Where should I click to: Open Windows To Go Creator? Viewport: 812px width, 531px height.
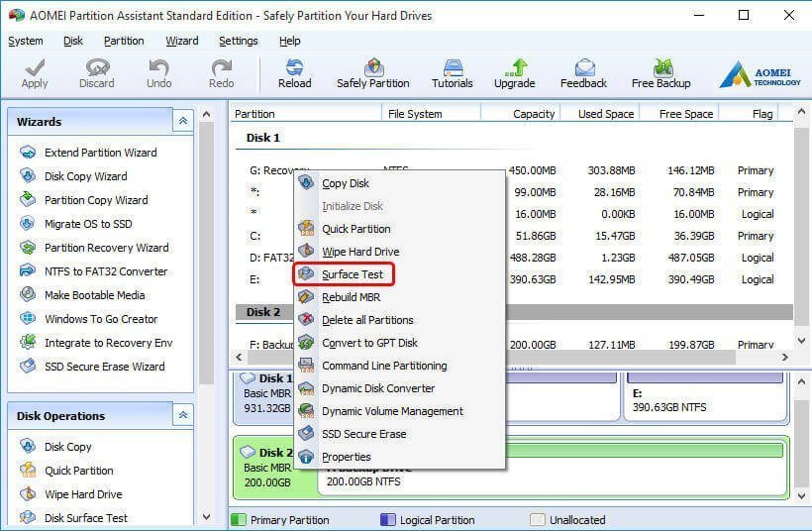pyautogui.click(x=101, y=319)
